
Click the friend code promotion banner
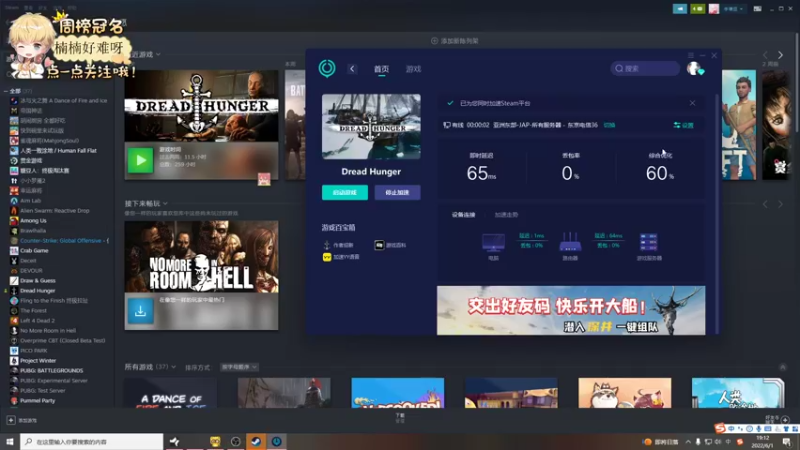pos(571,310)
